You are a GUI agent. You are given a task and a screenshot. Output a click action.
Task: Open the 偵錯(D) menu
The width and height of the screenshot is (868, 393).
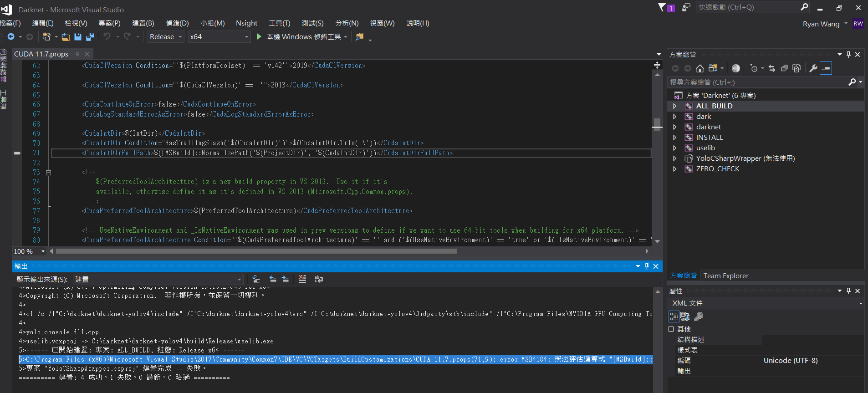tap(177, 23)
